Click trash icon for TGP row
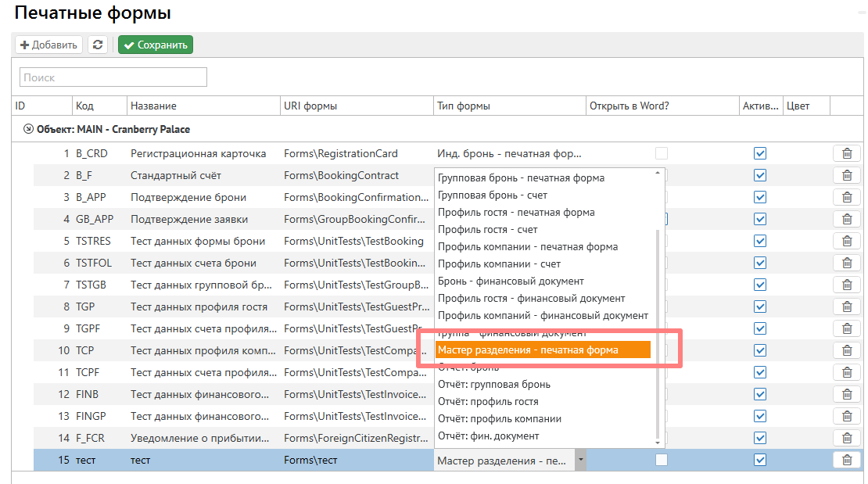868x484 pixels. coord(846,307)
